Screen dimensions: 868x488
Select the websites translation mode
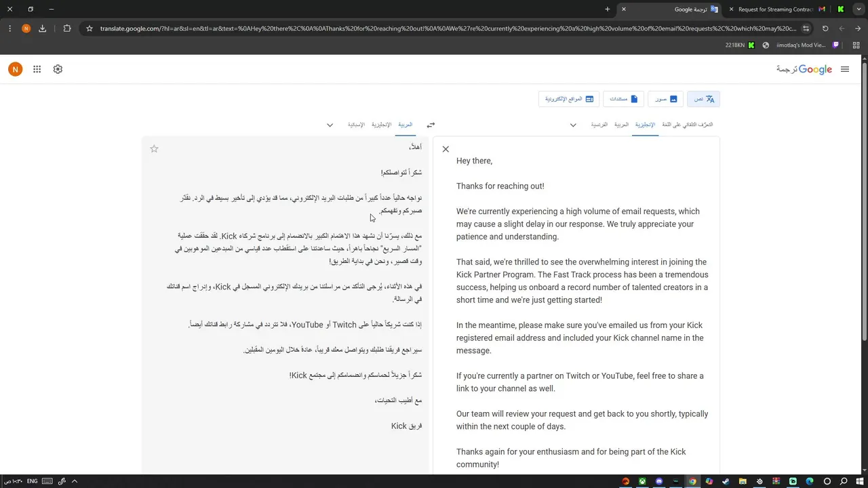569,99
